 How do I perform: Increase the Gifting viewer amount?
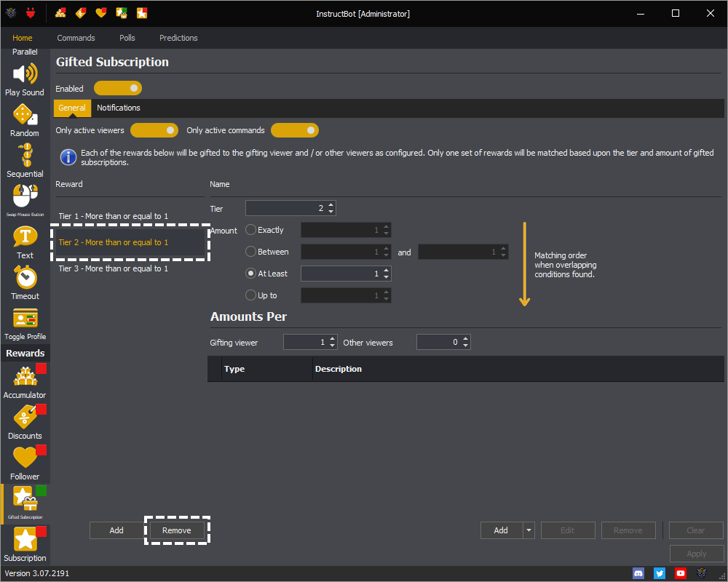click(x=333, y=339)
